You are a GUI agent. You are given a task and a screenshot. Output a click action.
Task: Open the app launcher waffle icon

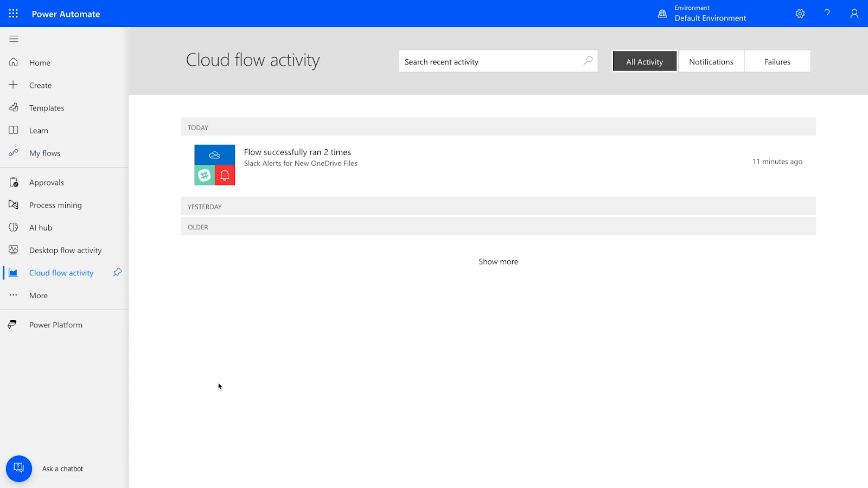[14, 14]
